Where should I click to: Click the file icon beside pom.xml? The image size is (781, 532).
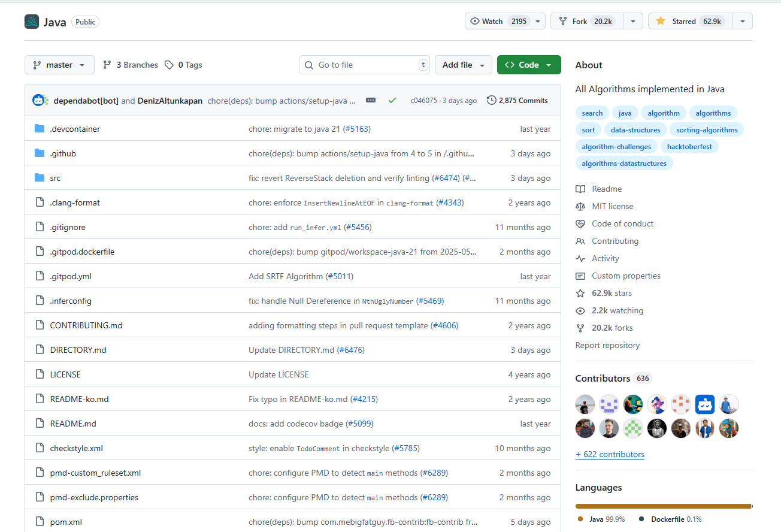tap(40, 522)
